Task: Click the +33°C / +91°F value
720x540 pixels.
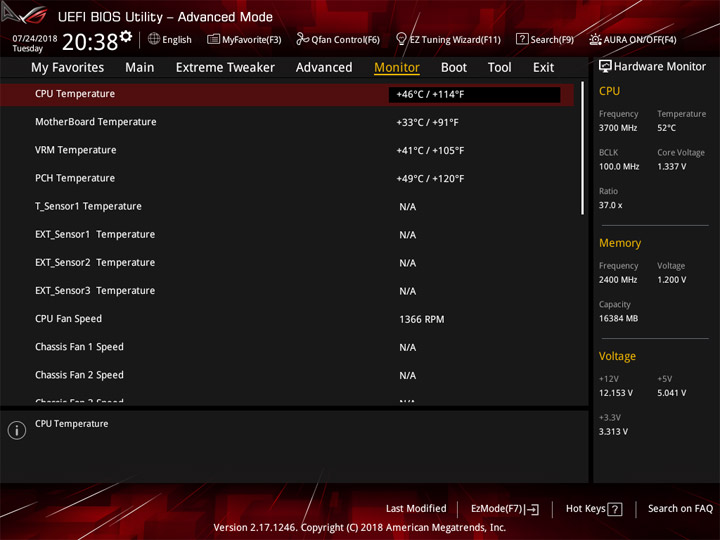Action: point(427,123)
